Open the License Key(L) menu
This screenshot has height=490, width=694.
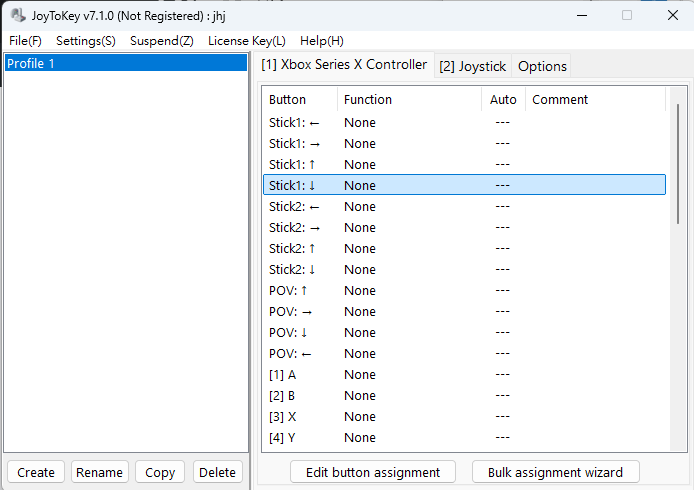pyautogui.click(x=246, y=41)
